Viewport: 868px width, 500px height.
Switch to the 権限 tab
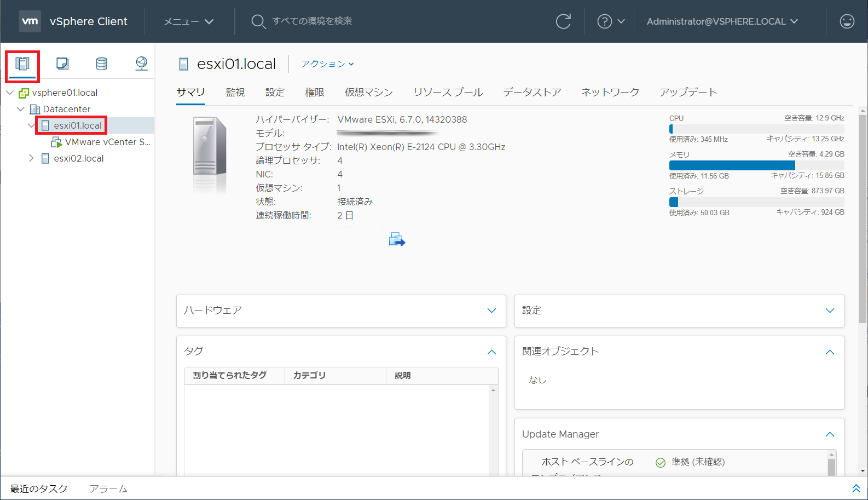coord(315,92)
